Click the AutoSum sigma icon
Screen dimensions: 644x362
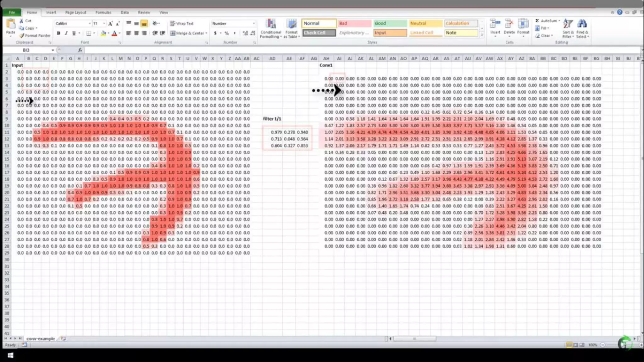click(537, 21)
